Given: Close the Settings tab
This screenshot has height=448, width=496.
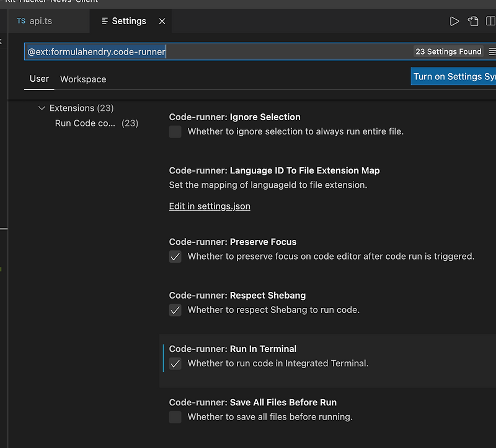Looking at the screenshot, I should [x=162, y=21].
